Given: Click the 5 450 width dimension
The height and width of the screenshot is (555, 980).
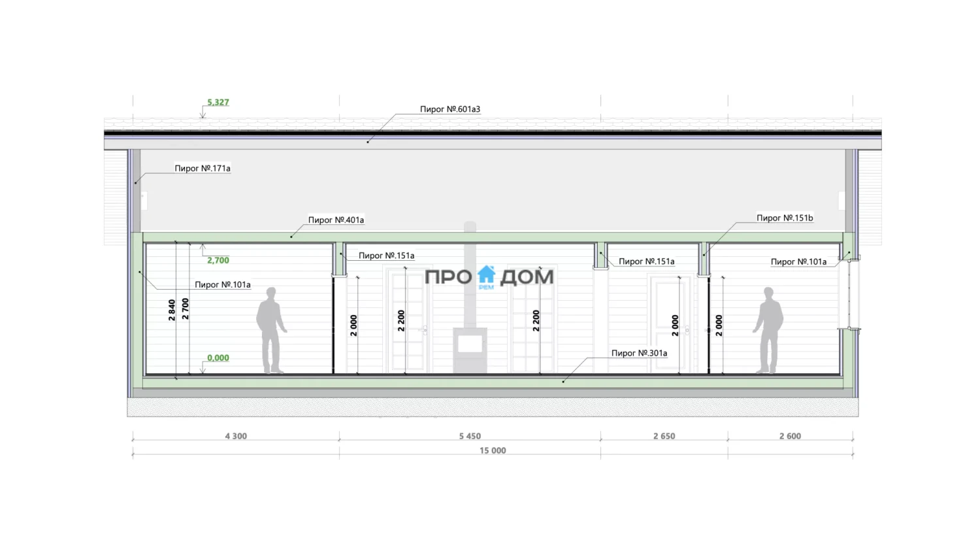Looking at the screenshot, I should point(470,436).
